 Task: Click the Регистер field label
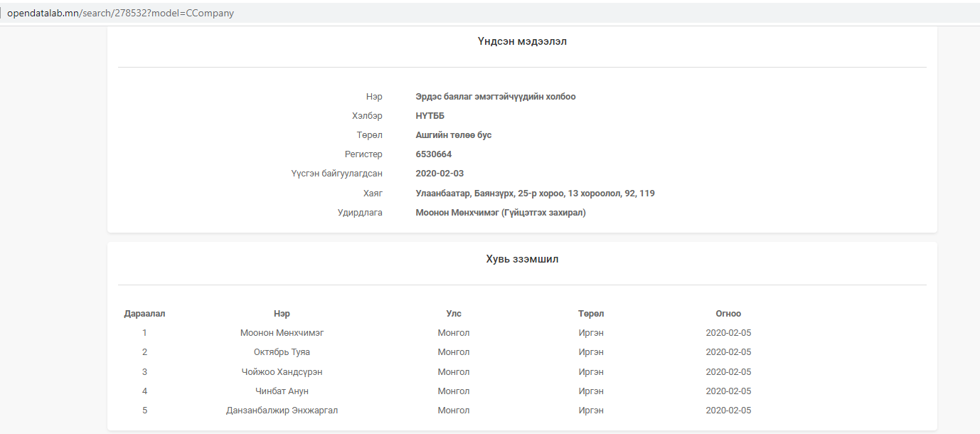[363, 154]
